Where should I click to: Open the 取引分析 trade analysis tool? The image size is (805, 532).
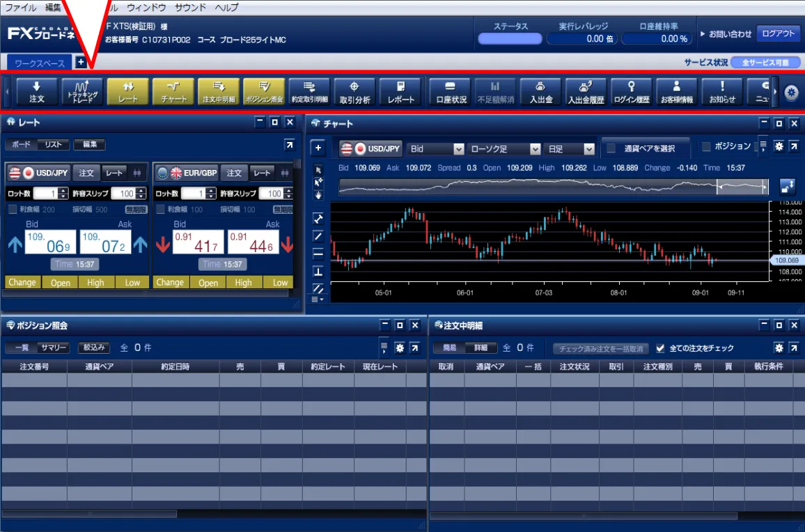354,91
